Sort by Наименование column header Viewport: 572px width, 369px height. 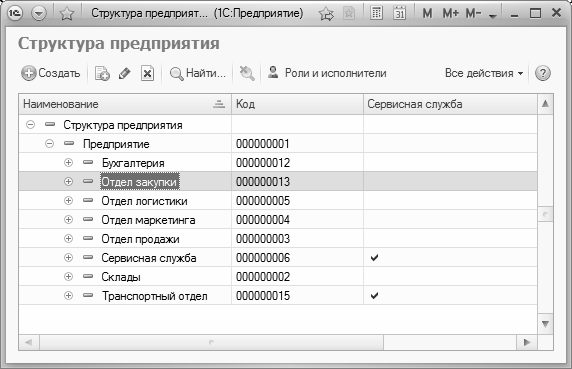[125, 104]
